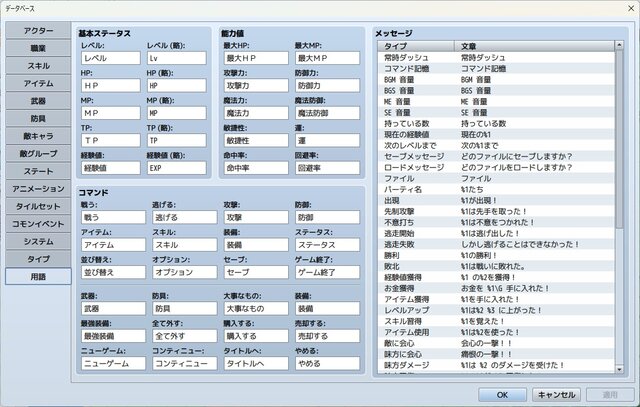Edit the 防御力 field
This screenshot has height=407, width=640.
[327, 85]
